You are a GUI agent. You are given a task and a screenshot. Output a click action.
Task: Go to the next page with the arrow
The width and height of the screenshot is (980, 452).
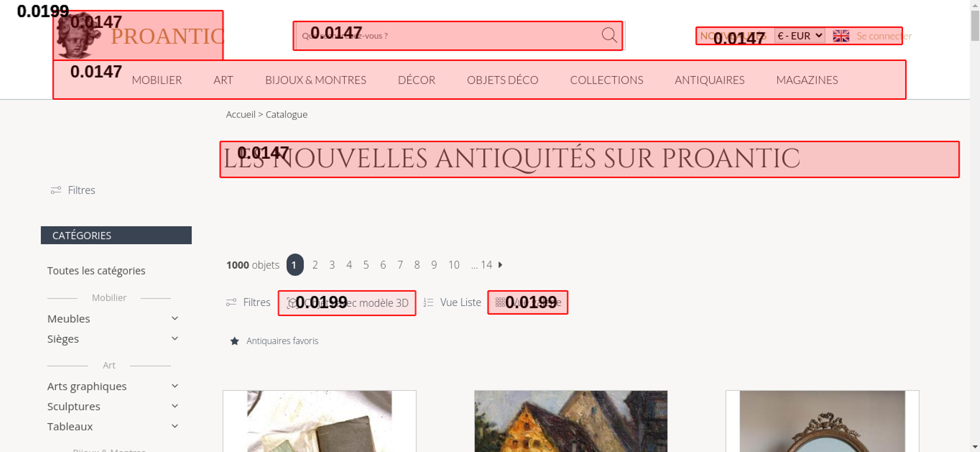pos(500,265)
